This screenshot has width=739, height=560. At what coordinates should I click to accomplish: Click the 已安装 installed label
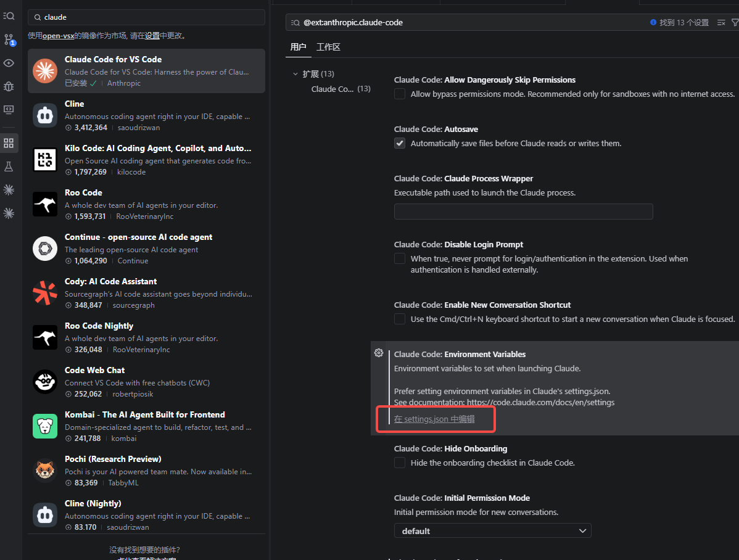coord(76,83)
